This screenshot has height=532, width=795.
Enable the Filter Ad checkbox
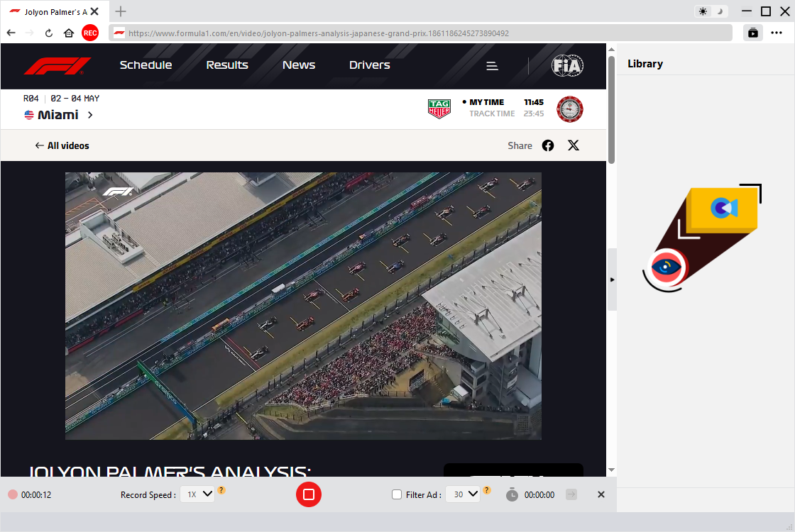coord(397,494)
